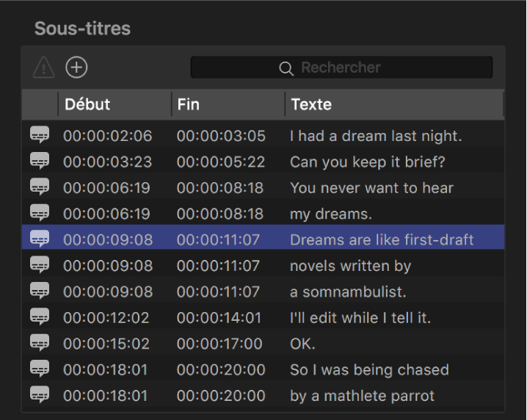Screen dimensions: 527x420
Task: Click caption icon for "I had a dream last night."
Action: point(40,135)
